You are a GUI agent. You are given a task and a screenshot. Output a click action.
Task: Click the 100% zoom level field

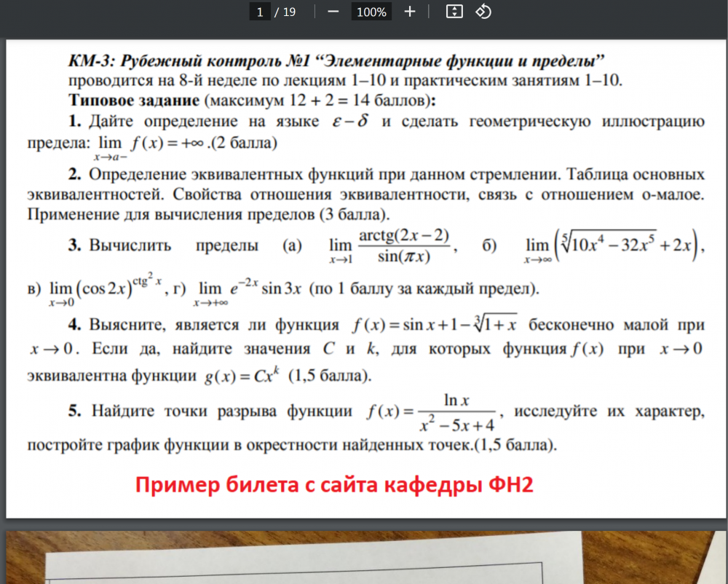coord(371,12)
